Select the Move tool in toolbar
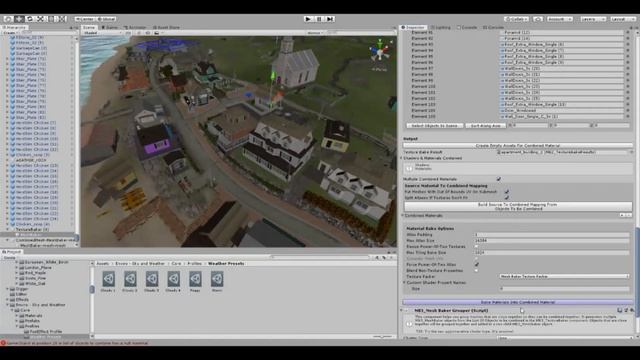Image resolution: width=640 pixels, height=360 pixels. pyautogui.click(x=19, y=19)
